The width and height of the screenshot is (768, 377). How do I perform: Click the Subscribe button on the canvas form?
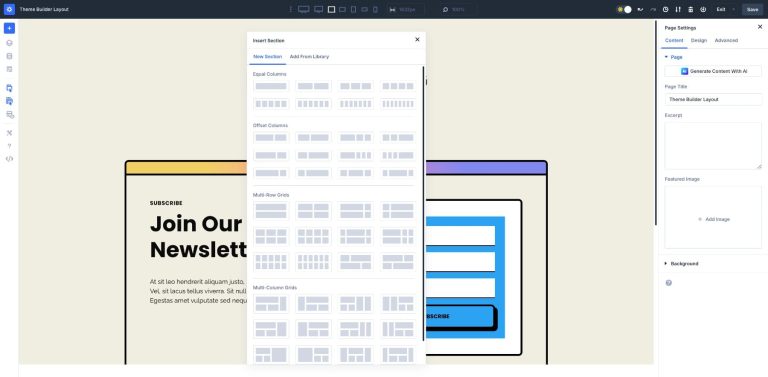coord(460,316)
